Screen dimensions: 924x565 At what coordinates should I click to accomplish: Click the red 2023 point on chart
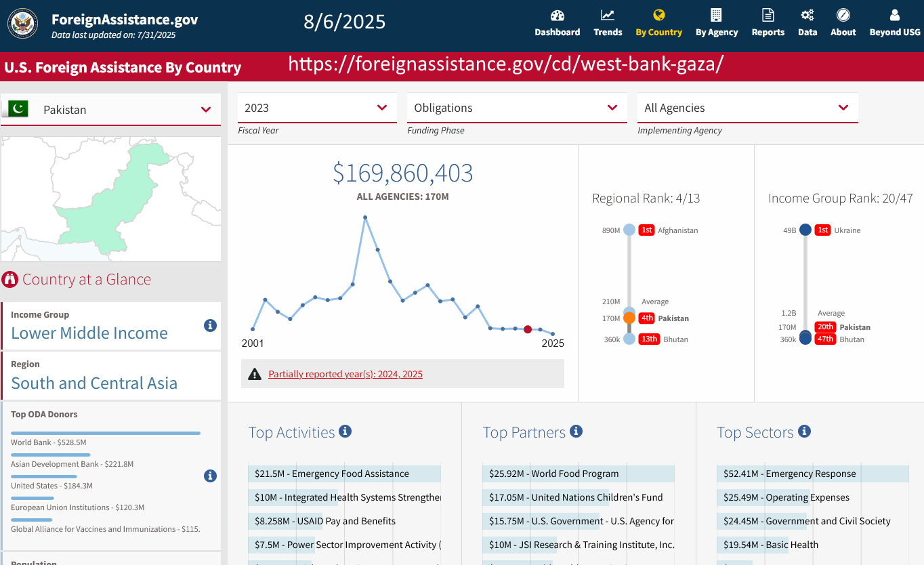coord(528,329)
